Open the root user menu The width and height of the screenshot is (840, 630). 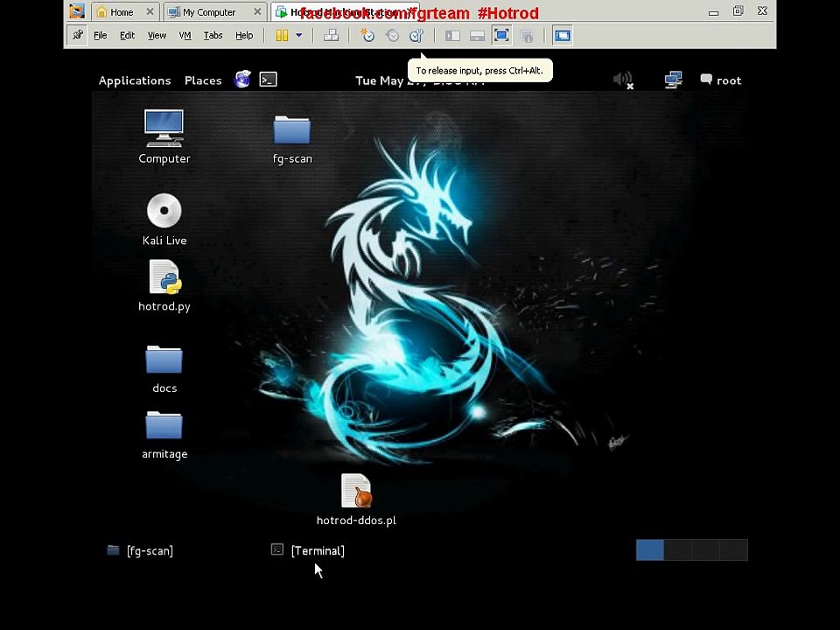coord(721,80)
